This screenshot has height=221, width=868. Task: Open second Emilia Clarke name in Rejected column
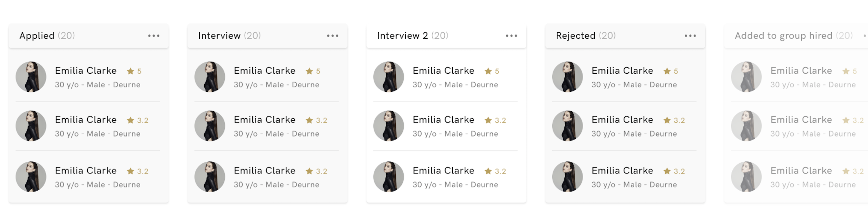[622, 120]
